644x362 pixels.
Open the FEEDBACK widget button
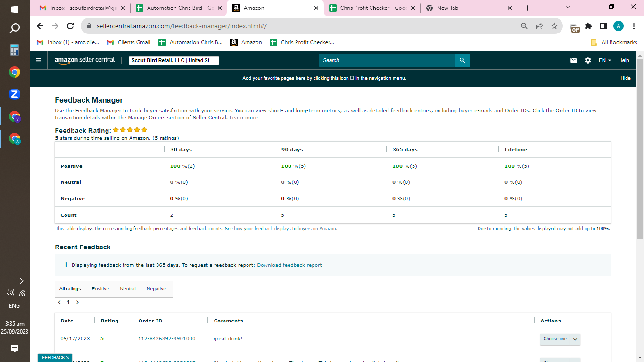tap(55, 358)
